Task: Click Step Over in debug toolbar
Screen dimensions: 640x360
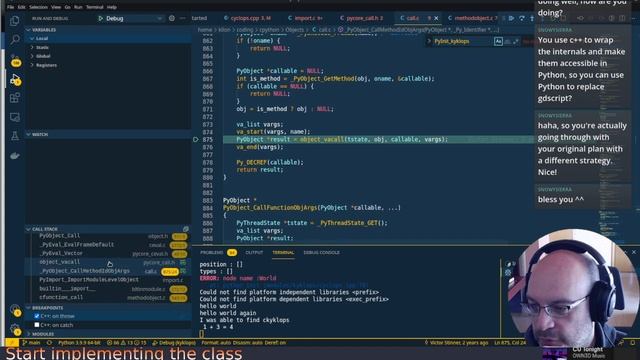Action: tap(522, 18)
